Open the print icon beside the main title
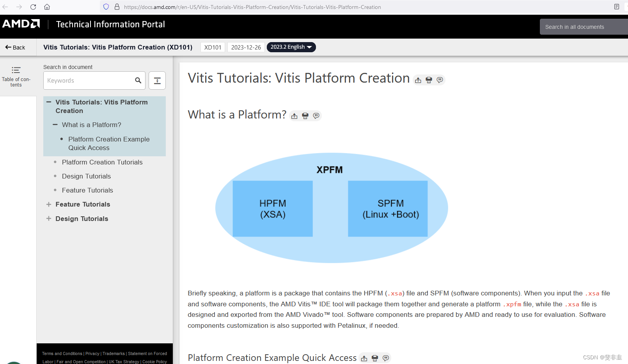The image size is (628, 364). (x=429, y=80)
